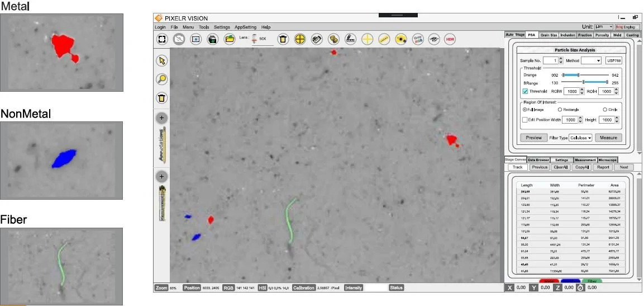This screenshot has height=306, width=644.
Task: Switch to the Porosity tab
Action: click(x=602, y=35)
